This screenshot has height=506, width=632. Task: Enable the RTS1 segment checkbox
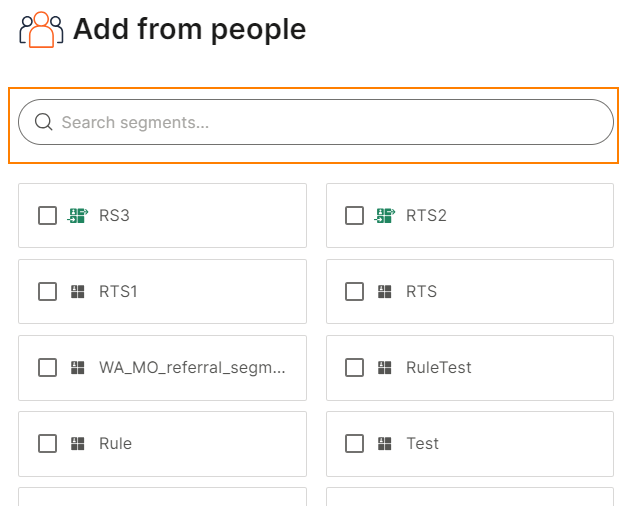tap(47, 292)
